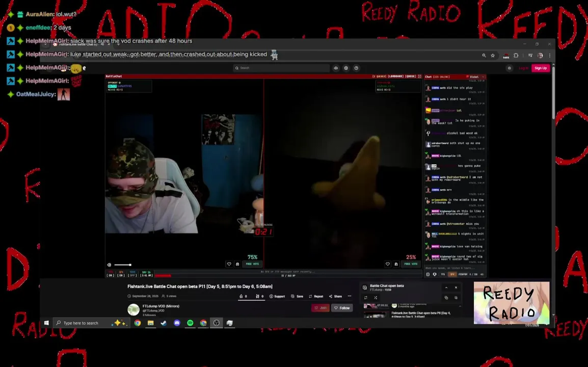The width and height of the screenshot is (588, 367).
Task: Toggle SFX button in chat input bar
Action: 452,274
